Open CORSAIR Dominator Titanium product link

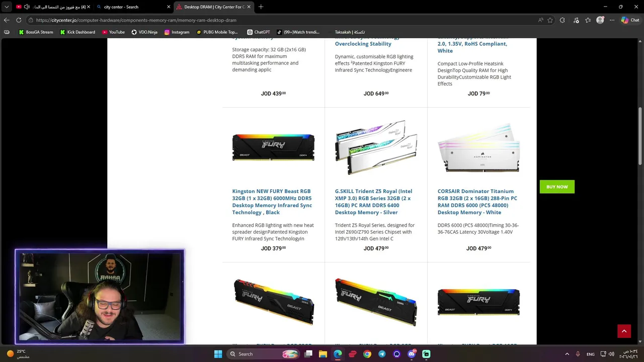click(x=477, y=202)
